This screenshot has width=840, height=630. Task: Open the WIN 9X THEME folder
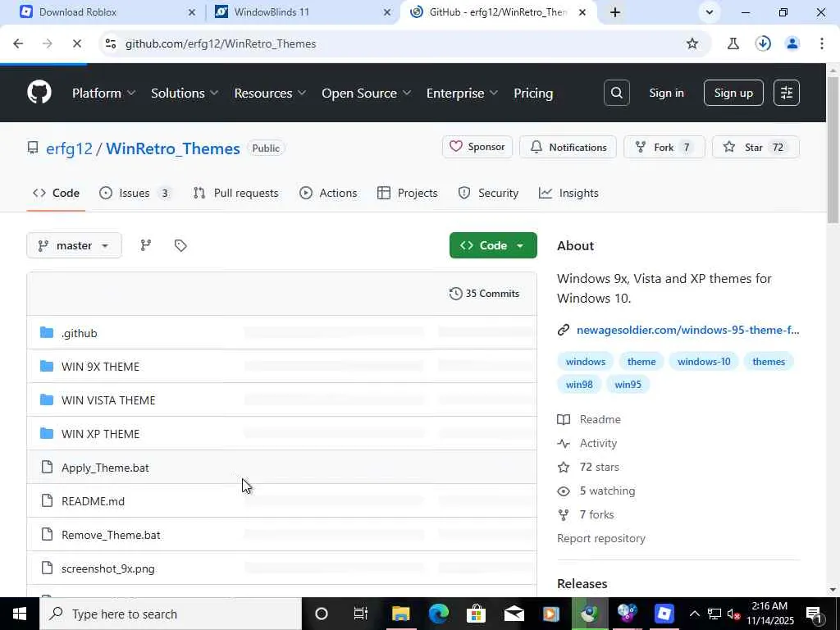[100, 367]
